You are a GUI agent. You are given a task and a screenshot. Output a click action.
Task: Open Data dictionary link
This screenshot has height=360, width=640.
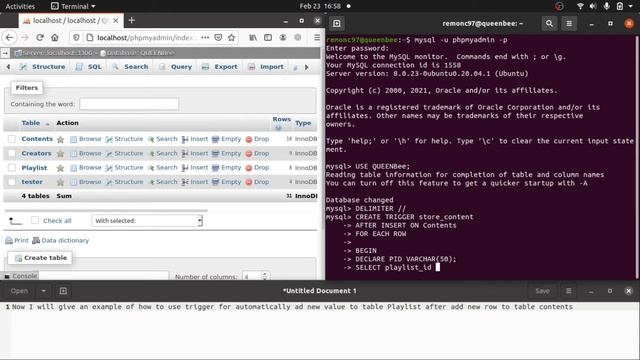[60, 240]
